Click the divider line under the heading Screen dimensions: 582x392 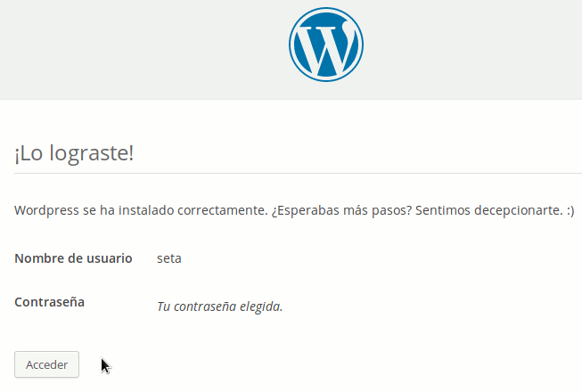[298, 173]
